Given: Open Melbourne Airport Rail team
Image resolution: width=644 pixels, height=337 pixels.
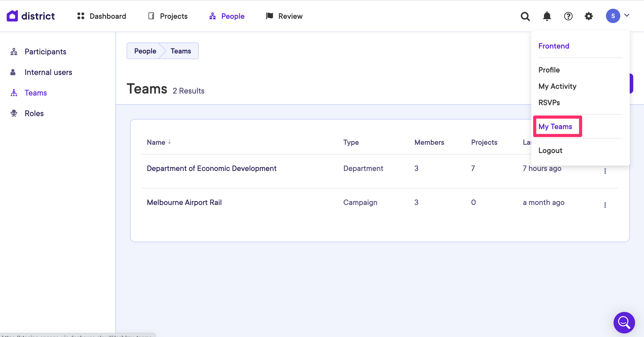Looking at the screenshot, I should pyautogui.click(x=184, y=202).
